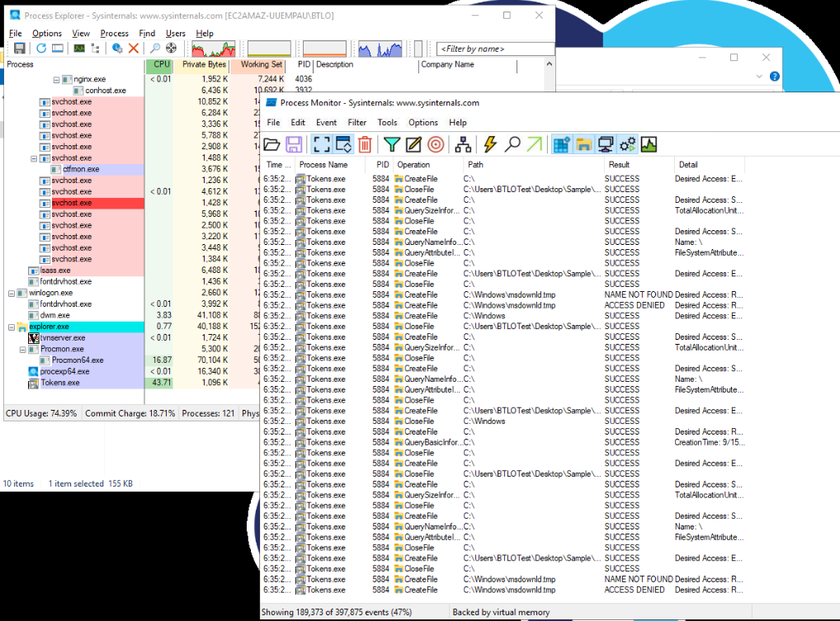Viewport: 840px width, 621px height.
Task: Collapse svchost.exe node above ctfmon.exe
Action: pos(34,158)
